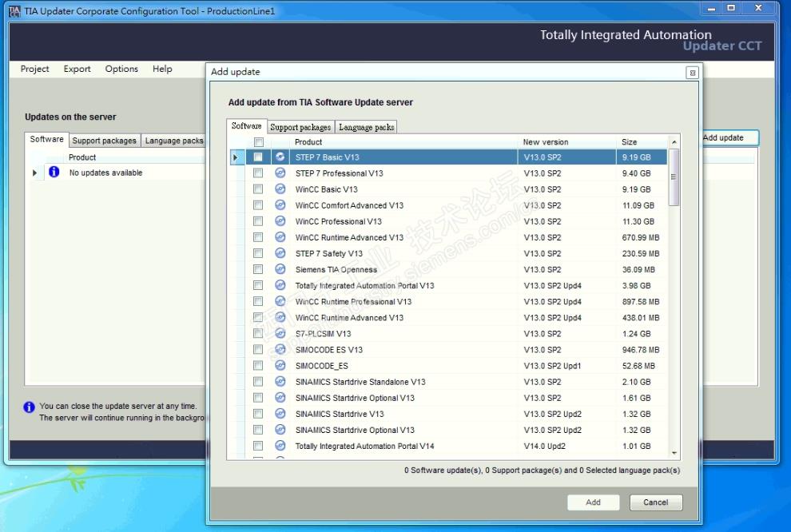Select Software tab in main window
The width and height of the screenshot is (791, 532).
(x=46, y=139)
